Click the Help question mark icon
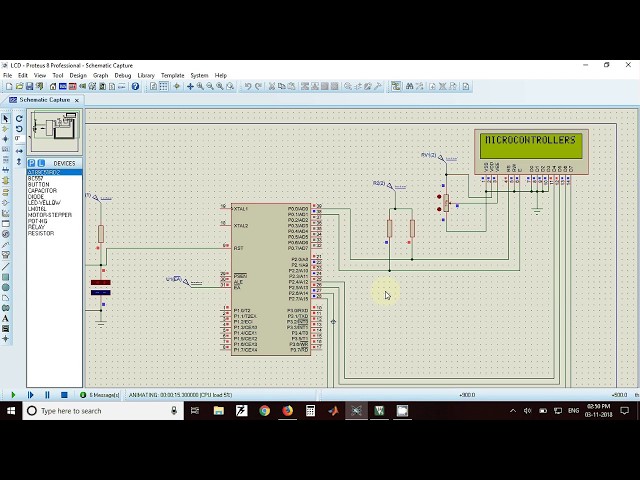Screen dimensions: 640x480 click(136, 87)
